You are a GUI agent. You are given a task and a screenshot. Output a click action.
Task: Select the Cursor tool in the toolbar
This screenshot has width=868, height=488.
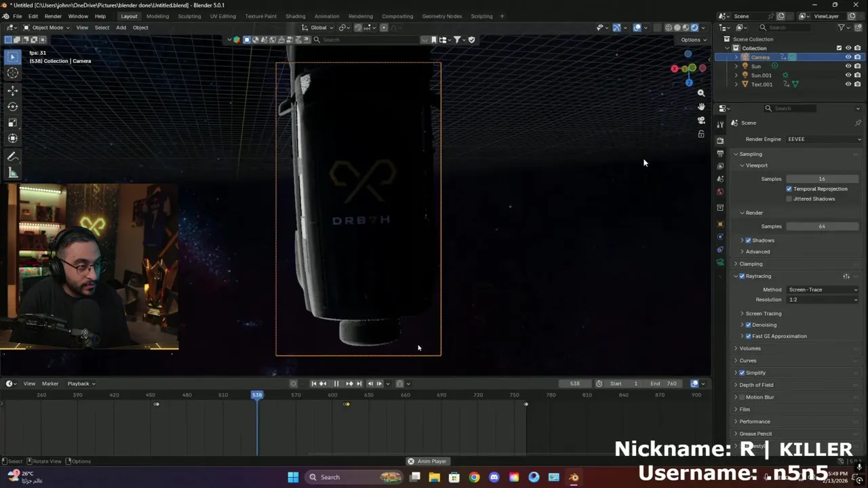13,73
